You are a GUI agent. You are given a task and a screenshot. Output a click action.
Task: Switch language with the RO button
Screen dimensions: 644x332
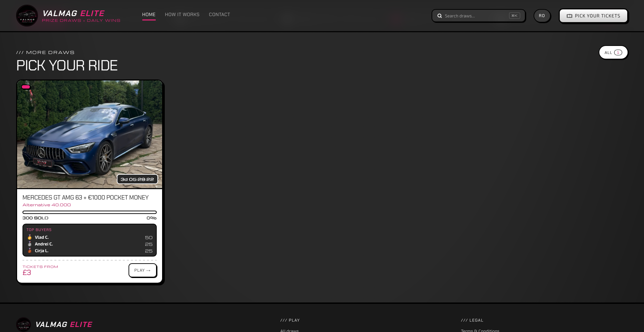[x=542, y=16]
